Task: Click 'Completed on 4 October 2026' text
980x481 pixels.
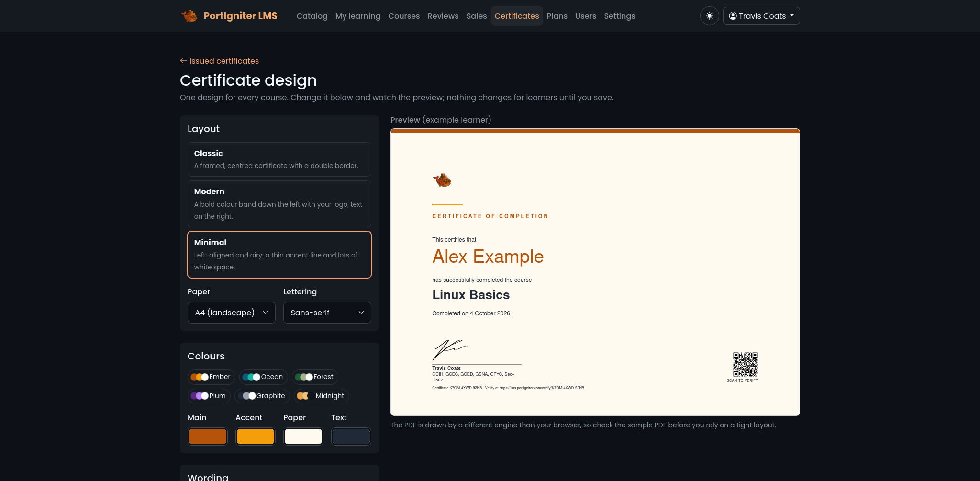Action: (471, 313)
